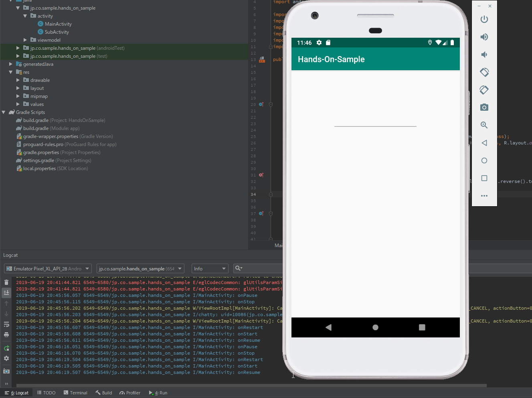The width and height of the screenshot is (532, 398).
Task: Click the logcat screen capture camera icon
Action: coord(6,371)
